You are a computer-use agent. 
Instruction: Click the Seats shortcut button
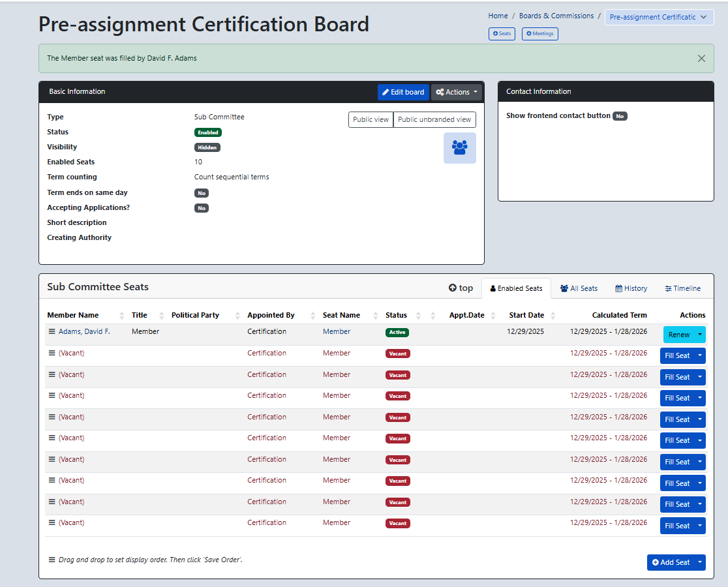pos(502,34)
